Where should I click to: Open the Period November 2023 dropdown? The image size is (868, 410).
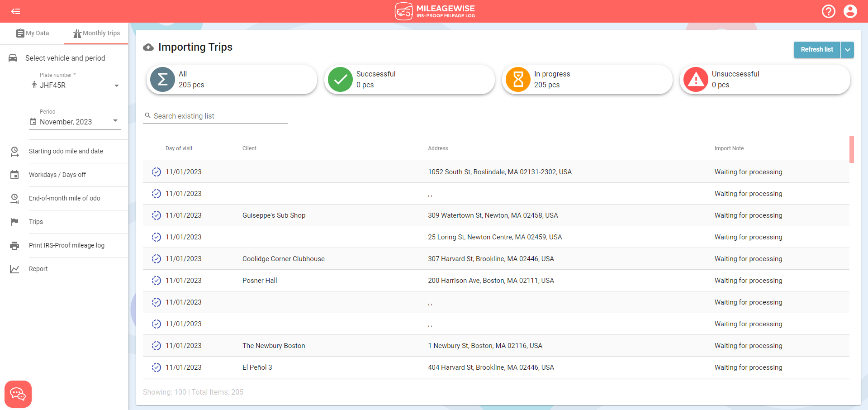point(115,121)
